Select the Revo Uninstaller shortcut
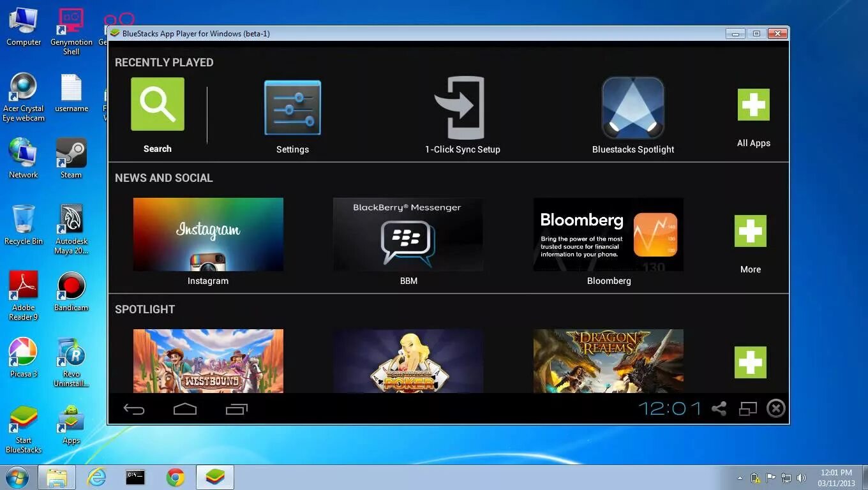 point(71,362)
